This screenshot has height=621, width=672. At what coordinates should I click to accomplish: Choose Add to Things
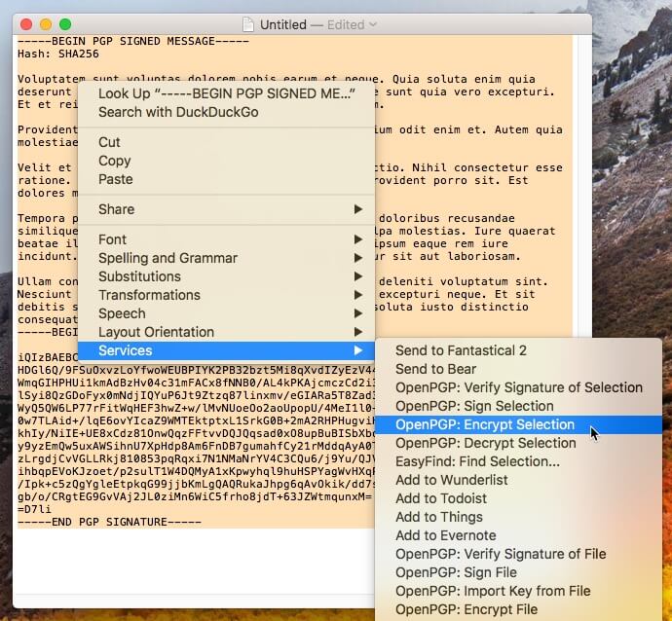pos(518,517)
